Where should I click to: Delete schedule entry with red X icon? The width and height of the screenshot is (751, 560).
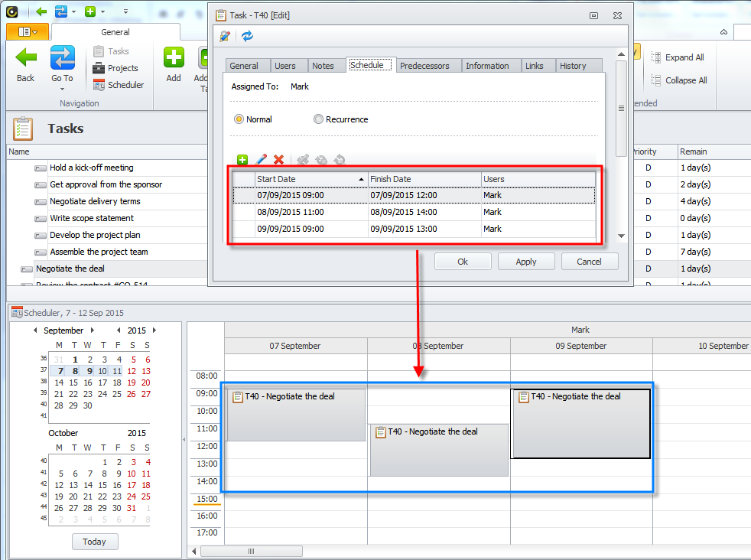[x=279, y=160]
